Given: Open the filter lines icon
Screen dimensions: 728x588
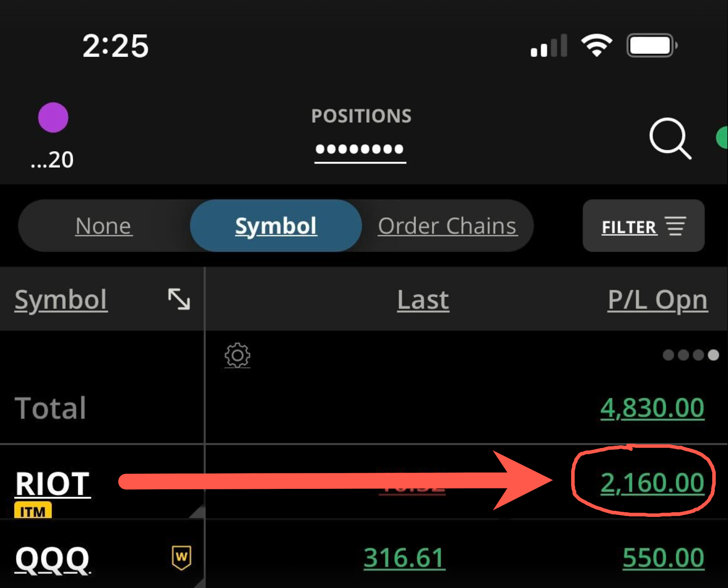Looking at the screenshot, I should click(675, 226).
